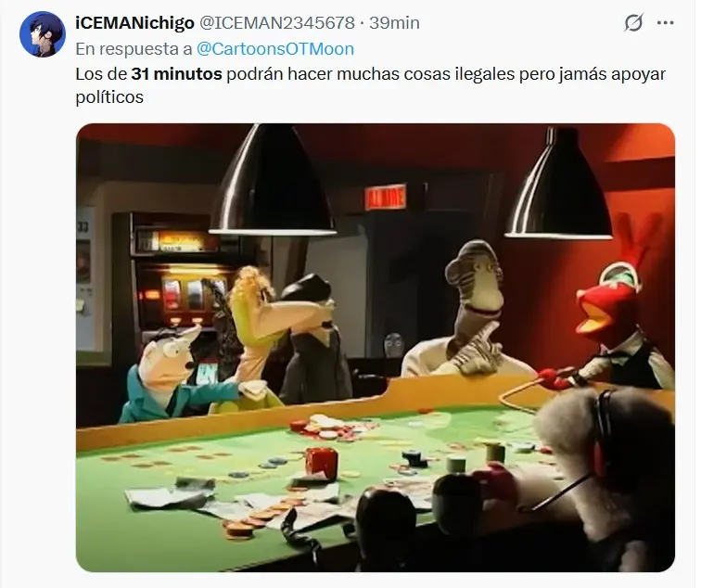Click the left hanging black lamp
This screenshot has width=701, height=588.
pos(272,179)
